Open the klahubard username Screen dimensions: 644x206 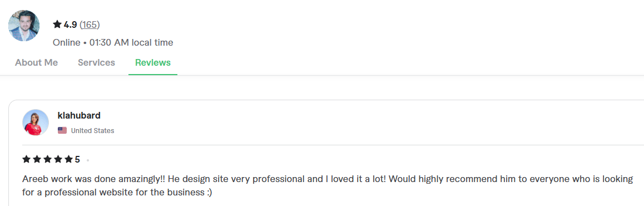pyautogui.click(x=80, y=116)
